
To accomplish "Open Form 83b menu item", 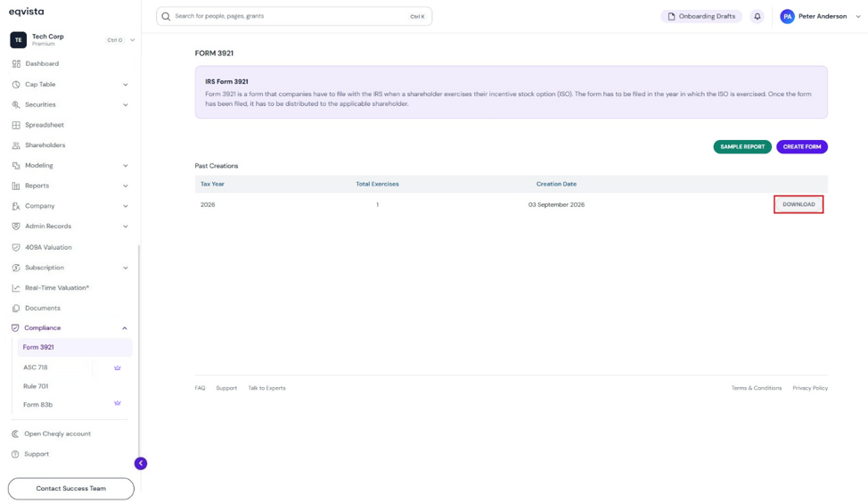I will (x=37, y=404).
